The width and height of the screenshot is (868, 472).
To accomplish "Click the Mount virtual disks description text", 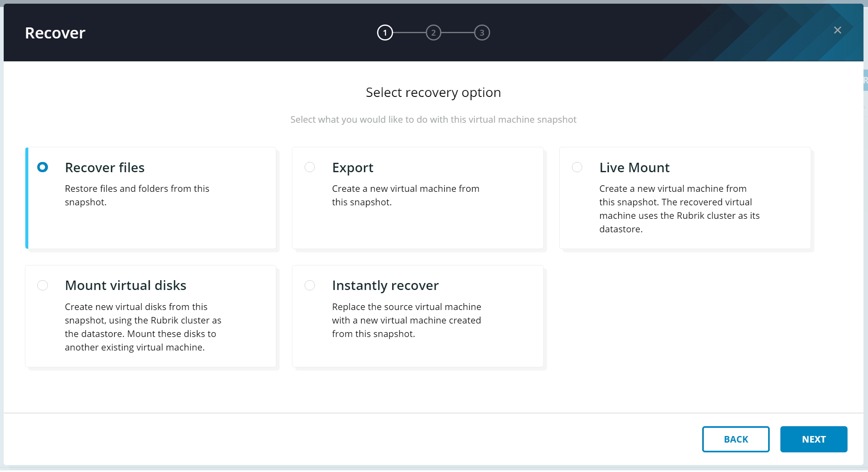I will click(x=142, y=327).
